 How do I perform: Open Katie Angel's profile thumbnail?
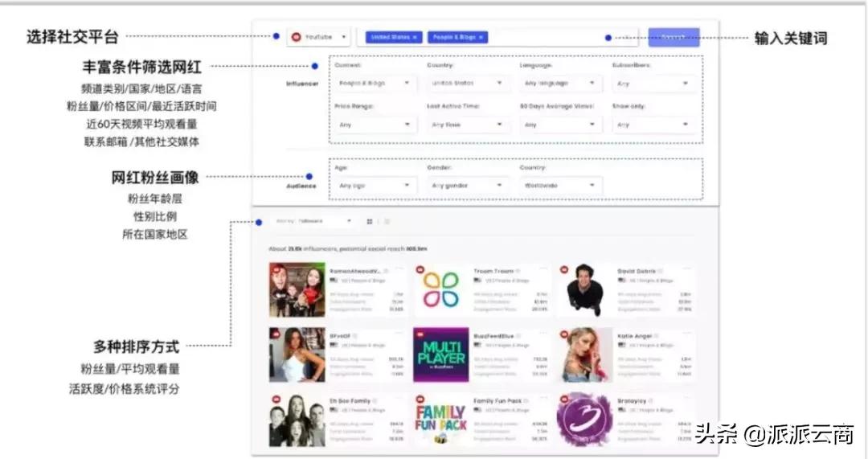point(585,354)
